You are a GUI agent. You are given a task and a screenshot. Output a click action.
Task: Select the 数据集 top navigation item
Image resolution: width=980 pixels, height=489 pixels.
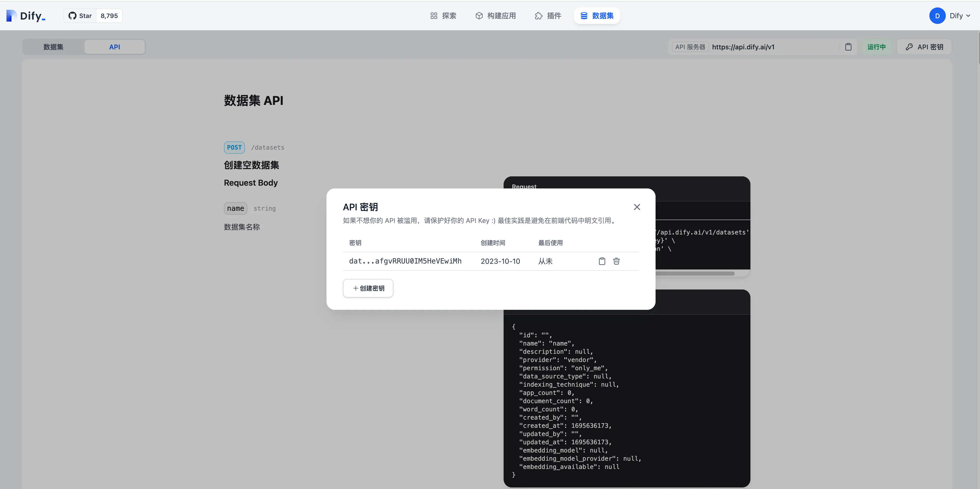pos(596,16)
